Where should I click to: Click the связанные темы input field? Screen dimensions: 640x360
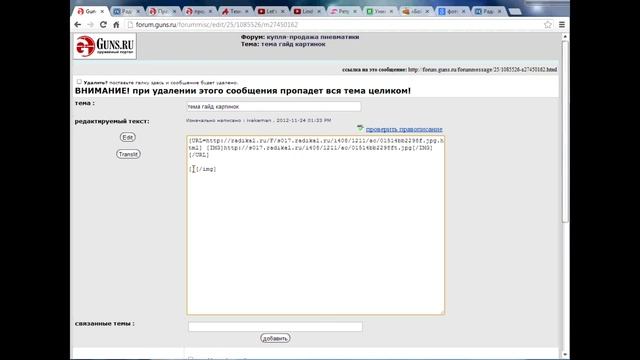pyautogui.click(x=275, y=327)
